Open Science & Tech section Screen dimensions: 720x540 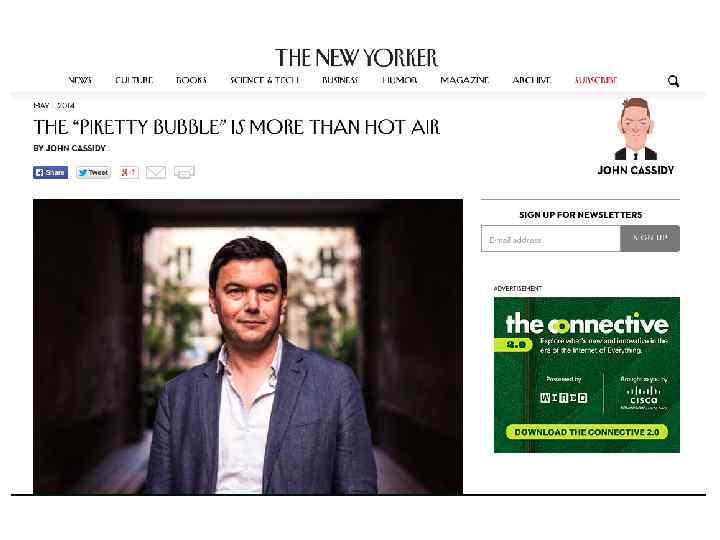coord(264,80)
